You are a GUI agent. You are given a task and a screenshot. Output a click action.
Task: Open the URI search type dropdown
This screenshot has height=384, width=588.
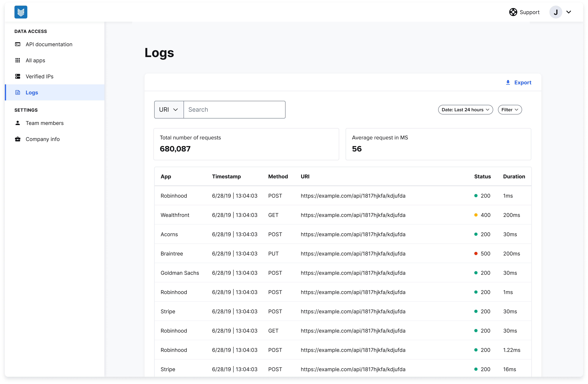point(169,109)
